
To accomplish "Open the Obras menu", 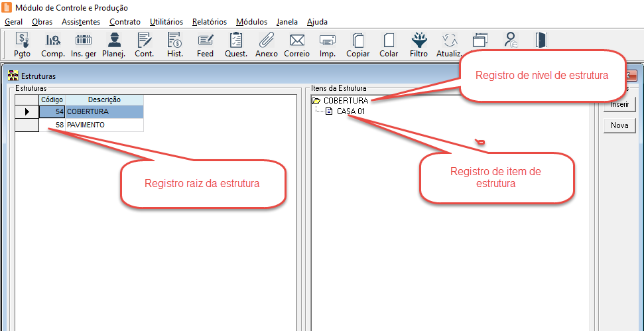I will pyautogui.click(x=42, y=22).
